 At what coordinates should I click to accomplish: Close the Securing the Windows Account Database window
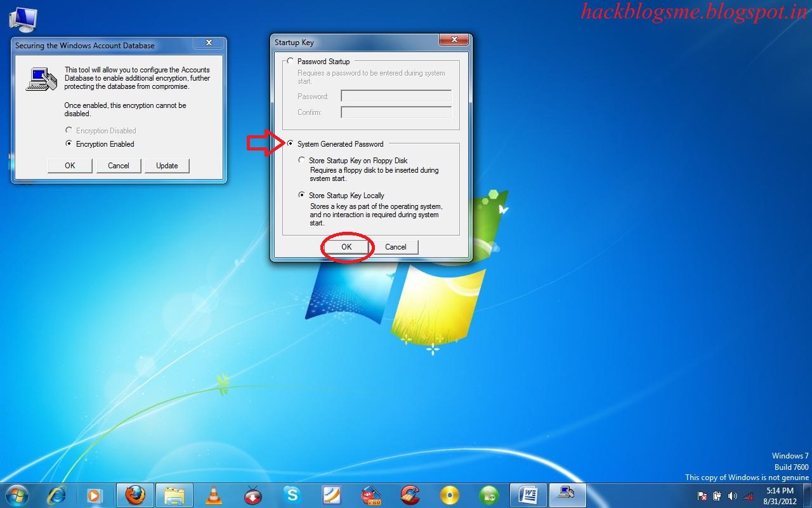pos(209,43)
